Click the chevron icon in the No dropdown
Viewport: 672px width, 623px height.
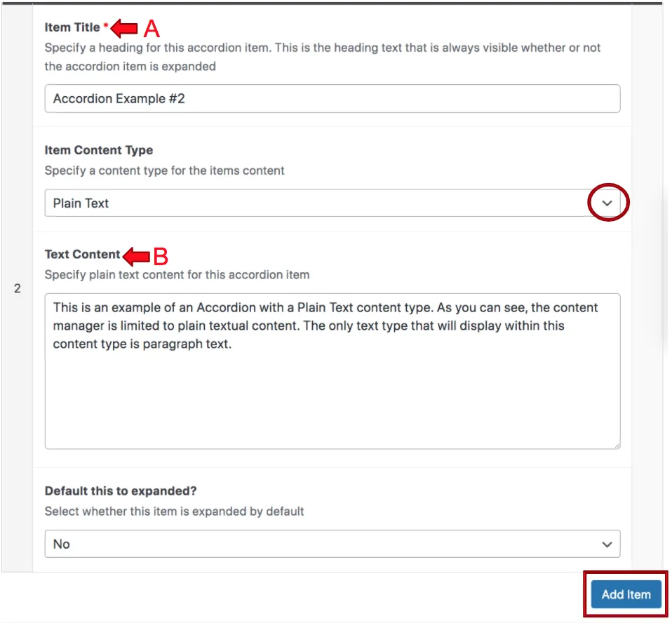tap(607, 544)
